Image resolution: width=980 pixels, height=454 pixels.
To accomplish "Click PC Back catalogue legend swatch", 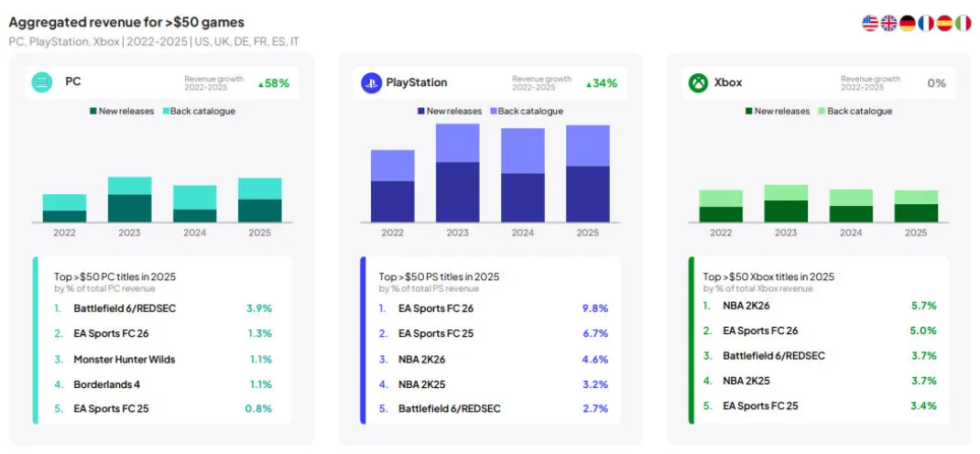I will 166,111.
